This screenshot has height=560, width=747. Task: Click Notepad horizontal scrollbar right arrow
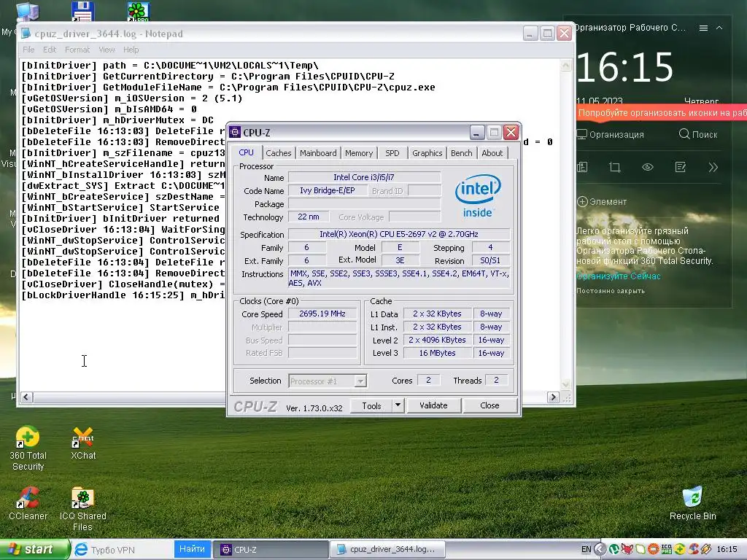pos(553,397)
